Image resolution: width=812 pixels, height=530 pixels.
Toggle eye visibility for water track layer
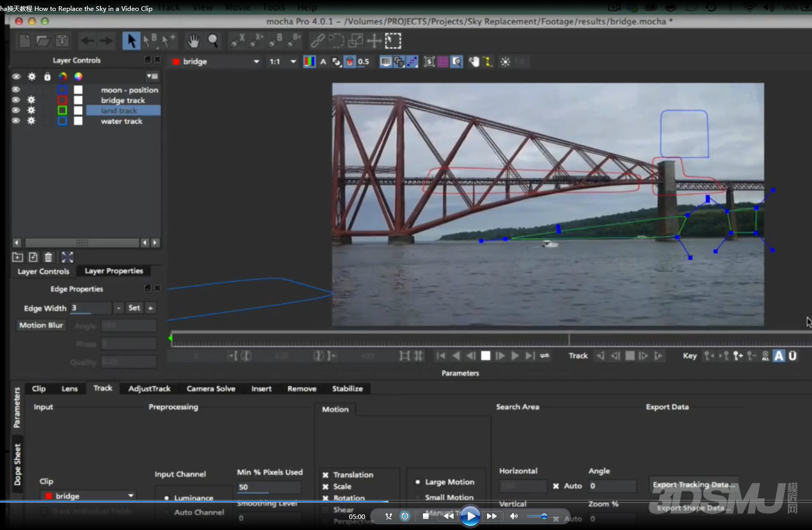[x=16, y=121]
